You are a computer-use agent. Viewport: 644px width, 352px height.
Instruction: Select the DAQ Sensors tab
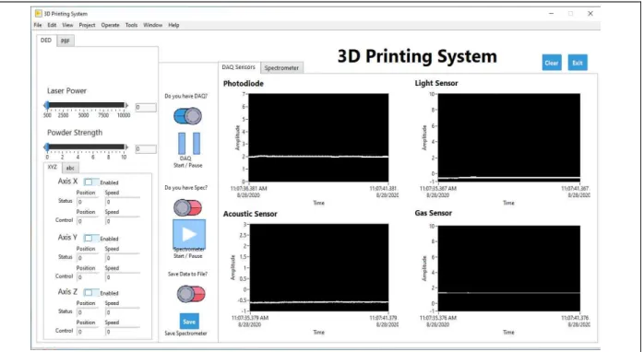click(x=239, y=67)
